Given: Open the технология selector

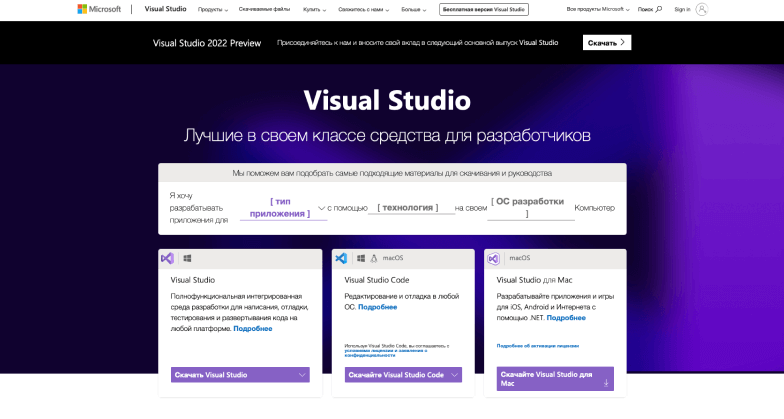Looking at the screenshot, I should [x=411, y=208].
